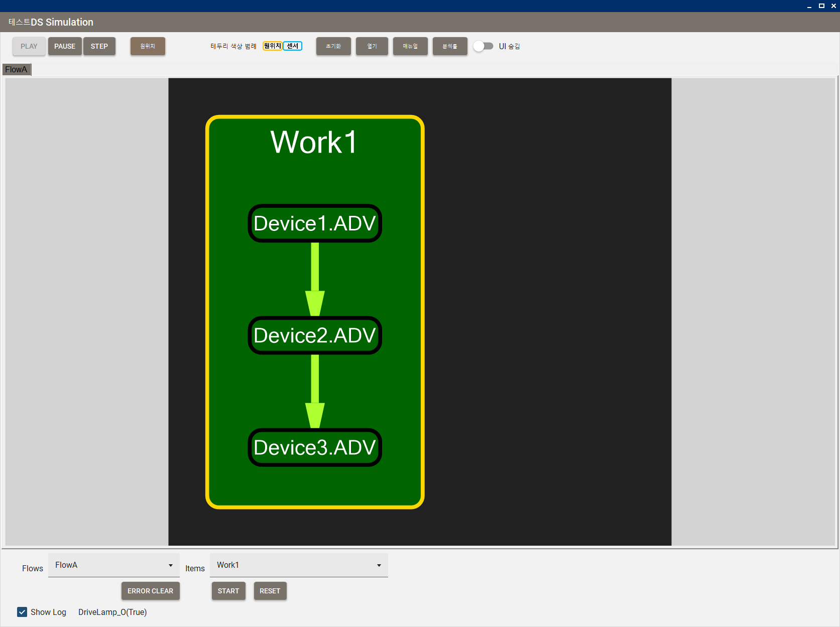The image size is (840, 627).
Task: Click the yellow 원위치 legend swatch
Action: click(272, 46)
